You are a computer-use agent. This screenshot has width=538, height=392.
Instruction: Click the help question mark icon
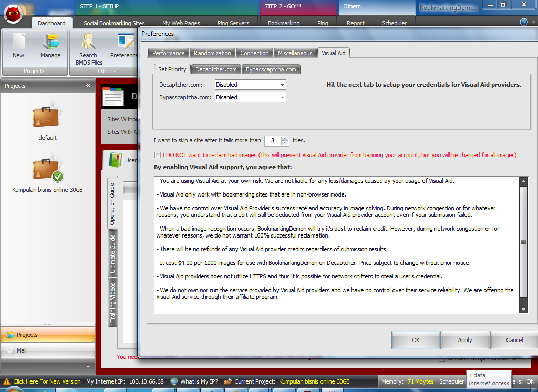point(524,22)
